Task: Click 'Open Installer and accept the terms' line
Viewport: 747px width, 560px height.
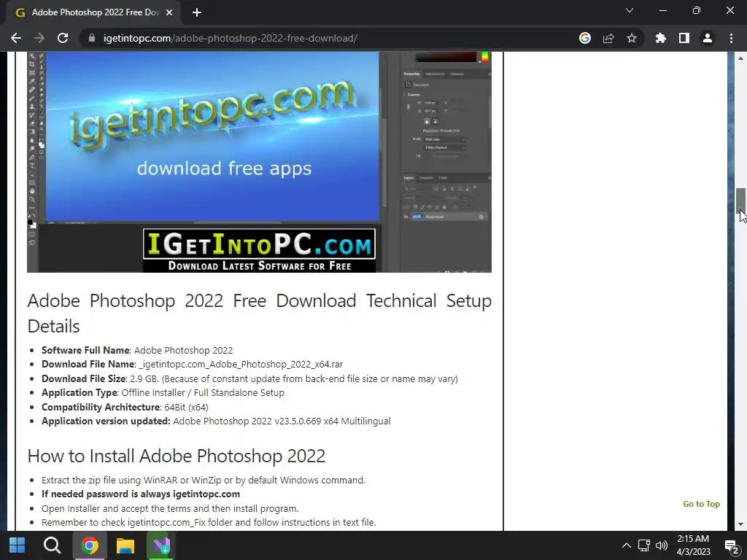Action: (x=170, y=508)
